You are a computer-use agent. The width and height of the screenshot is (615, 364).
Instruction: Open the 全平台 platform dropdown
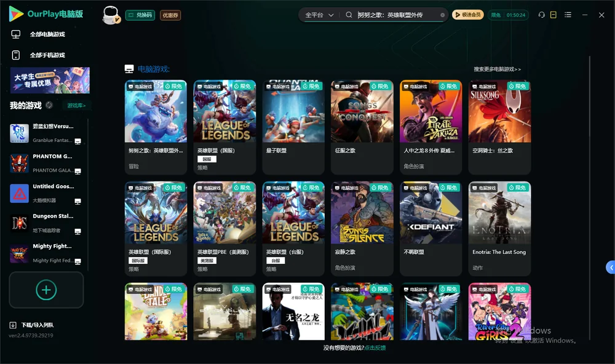pyautogui.click(x=319, y=15)
